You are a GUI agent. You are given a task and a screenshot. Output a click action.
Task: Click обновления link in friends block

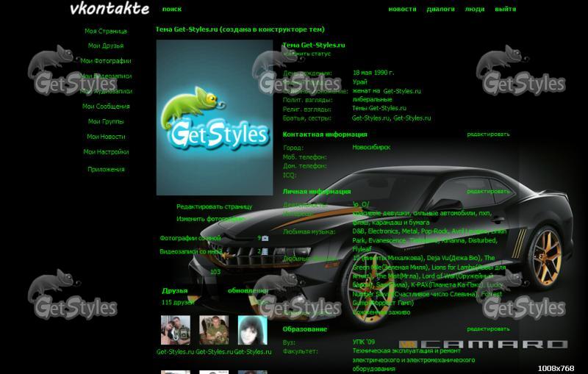coord(248,291)
